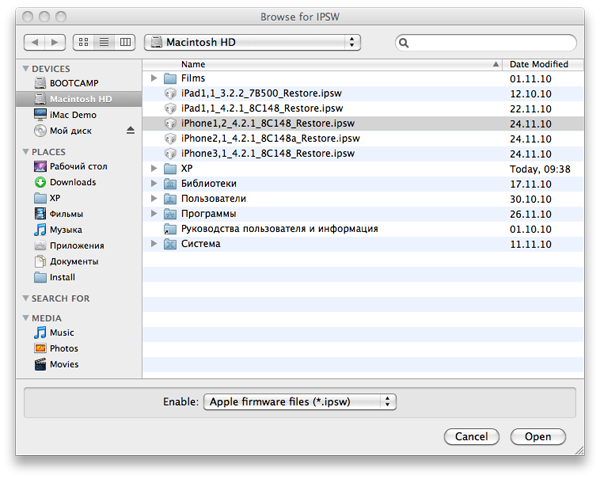This screenshot has width=600, height=479.
Task: Go back with the left arrow button
Action: [x=34, y=42]
